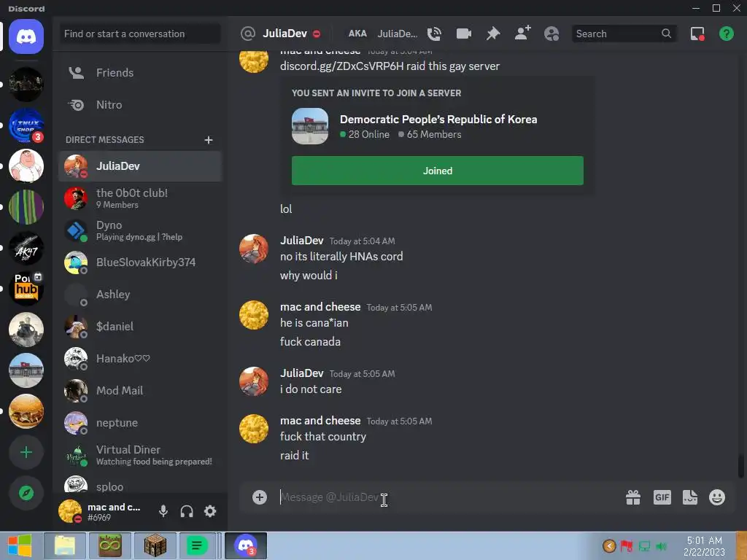Explore discoverable servers compass icon
747x560 pixels.
point(26,493)
